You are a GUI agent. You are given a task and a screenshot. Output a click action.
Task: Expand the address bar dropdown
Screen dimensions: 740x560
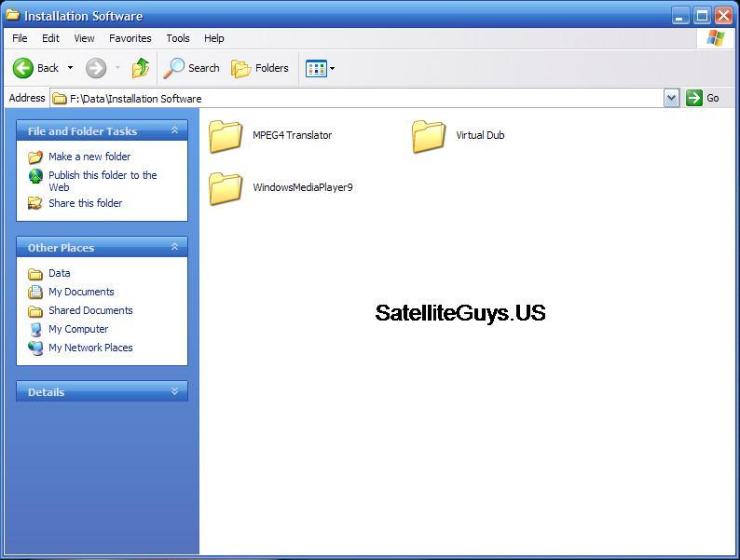click(671, 98)
